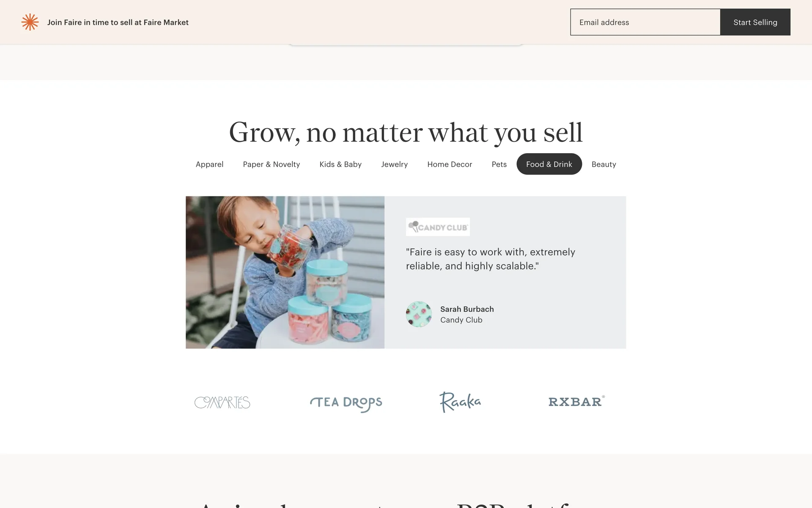
Task: Focus the Email address input field
Action: (x=645, y=22)
